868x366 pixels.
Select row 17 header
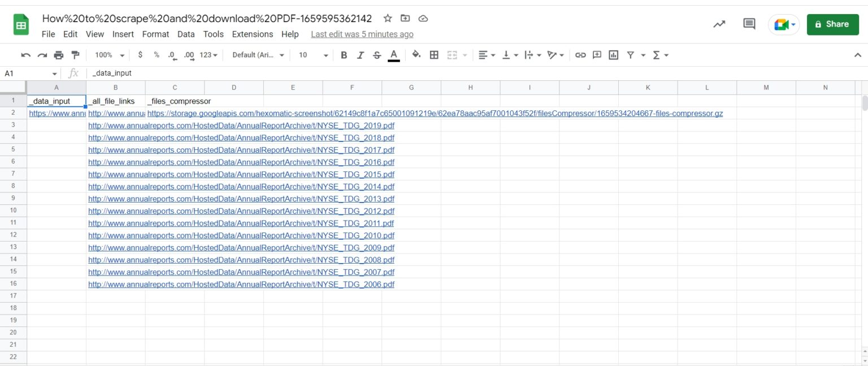point(14,296)
